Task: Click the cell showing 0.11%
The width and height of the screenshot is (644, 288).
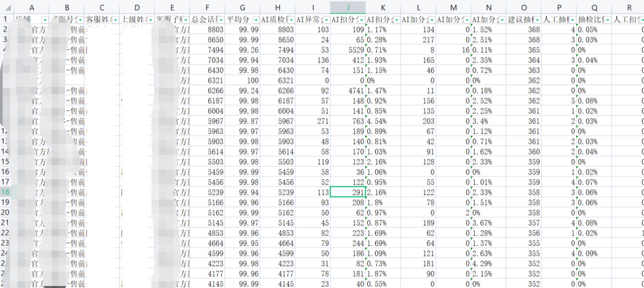Action: coord(488,50)
